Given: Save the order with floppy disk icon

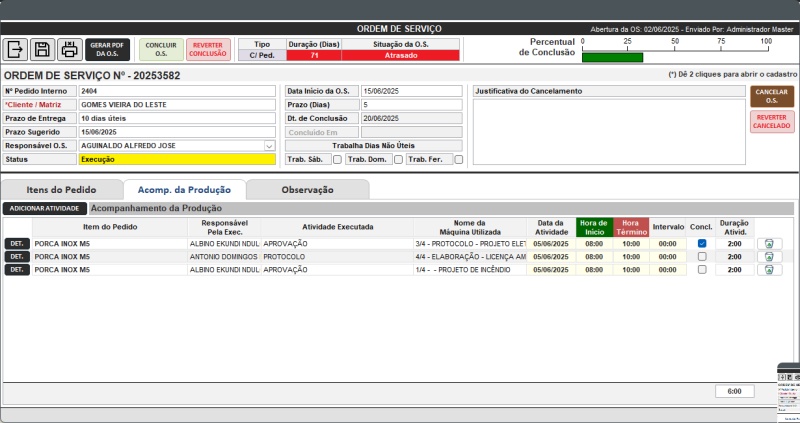Looking at the screenshot, I should pyautogui.click(x=42, y=50).
